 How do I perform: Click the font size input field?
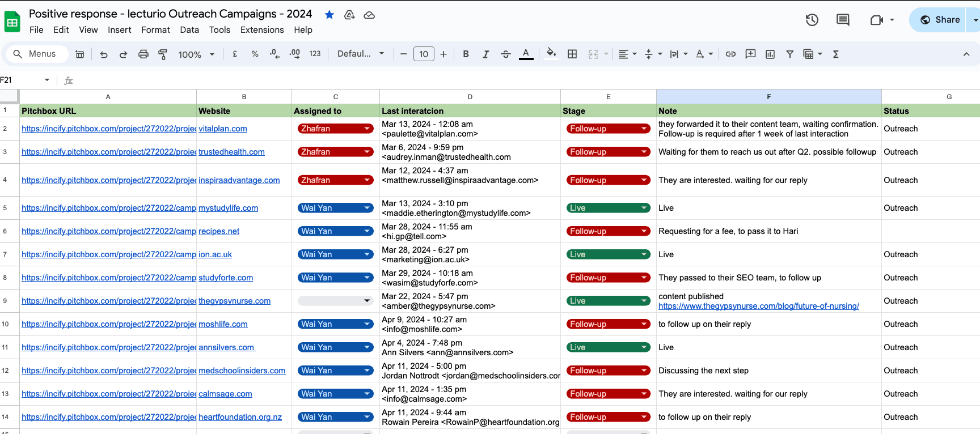(x=424, y=54)
